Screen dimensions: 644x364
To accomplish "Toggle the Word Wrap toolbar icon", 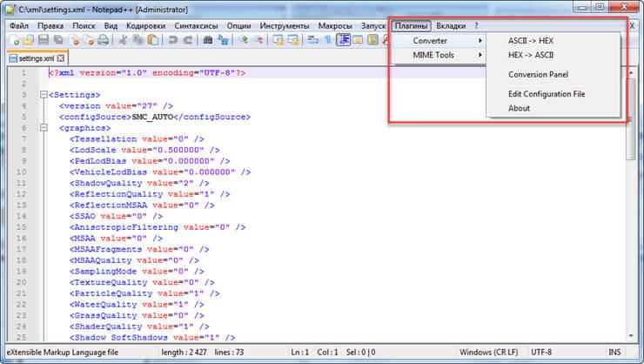I will 313,40.
